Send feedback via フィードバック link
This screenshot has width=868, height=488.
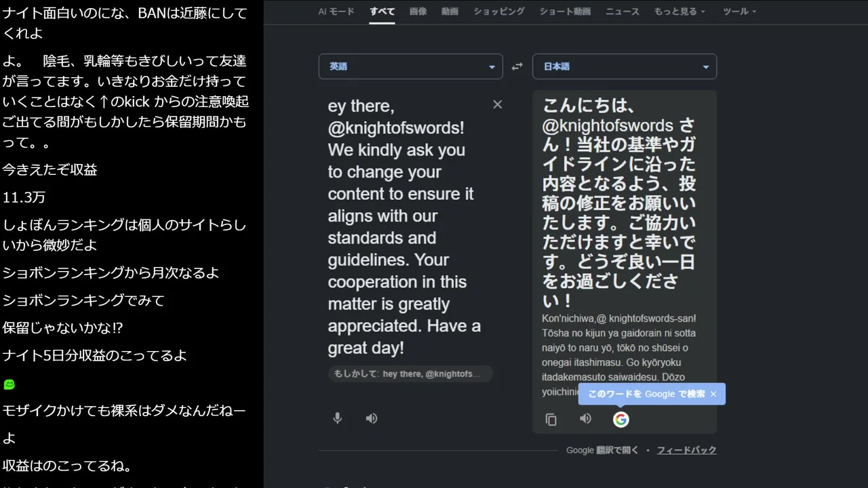686,450
